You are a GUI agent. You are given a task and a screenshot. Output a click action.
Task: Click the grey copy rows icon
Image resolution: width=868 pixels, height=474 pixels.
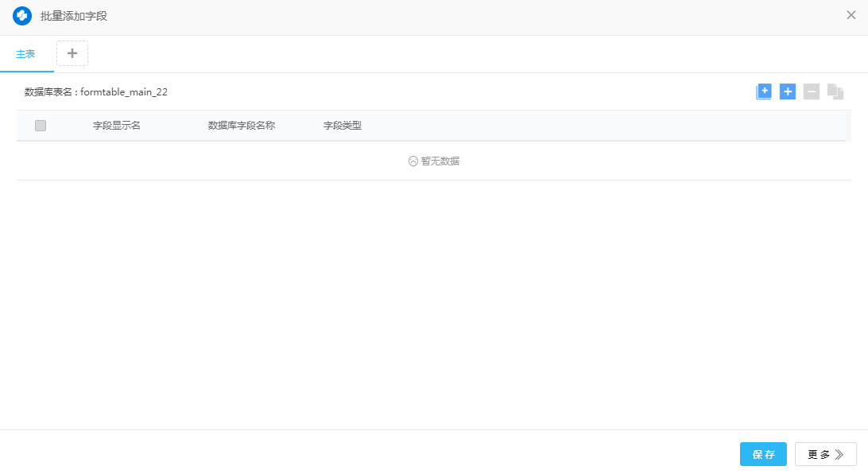click(x=835, y=91)
